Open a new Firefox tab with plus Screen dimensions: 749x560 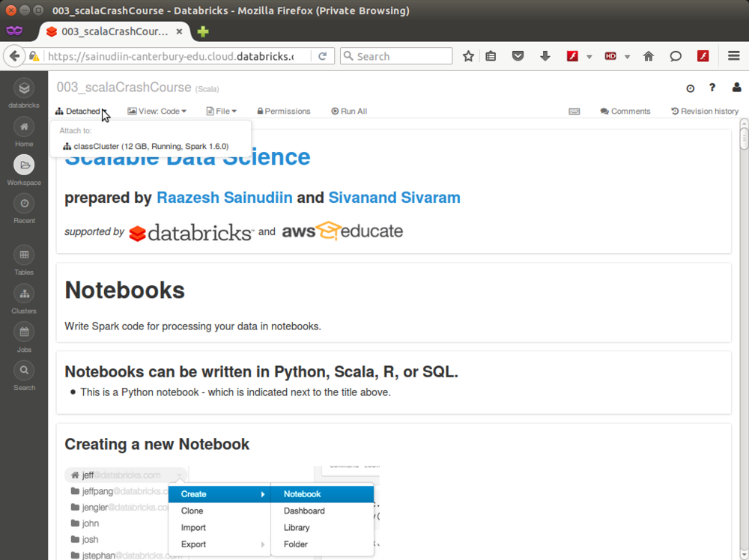pyautogui.click(x=203, y=31)
